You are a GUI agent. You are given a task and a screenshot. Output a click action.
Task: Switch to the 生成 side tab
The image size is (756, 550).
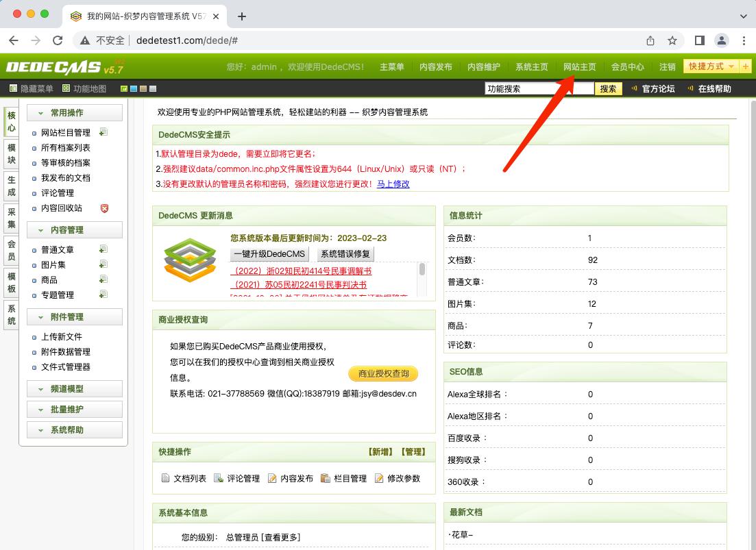(11, 186)
